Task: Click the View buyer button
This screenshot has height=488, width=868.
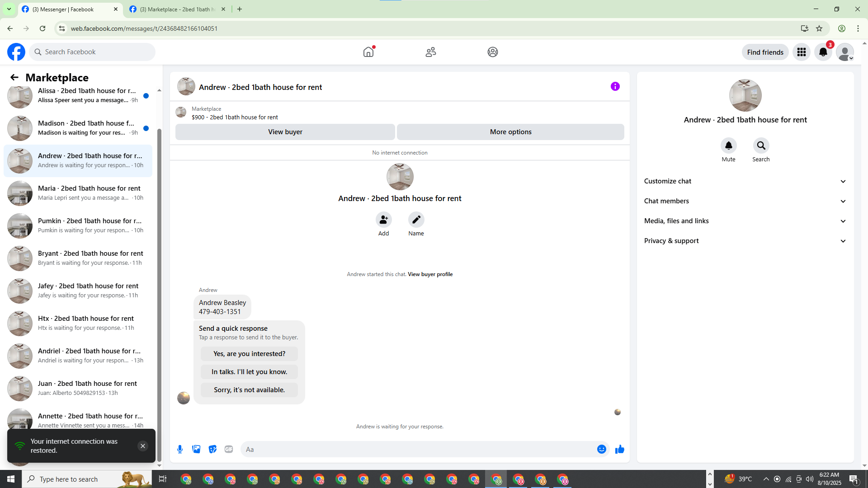Action: click(x=285, y=132)
